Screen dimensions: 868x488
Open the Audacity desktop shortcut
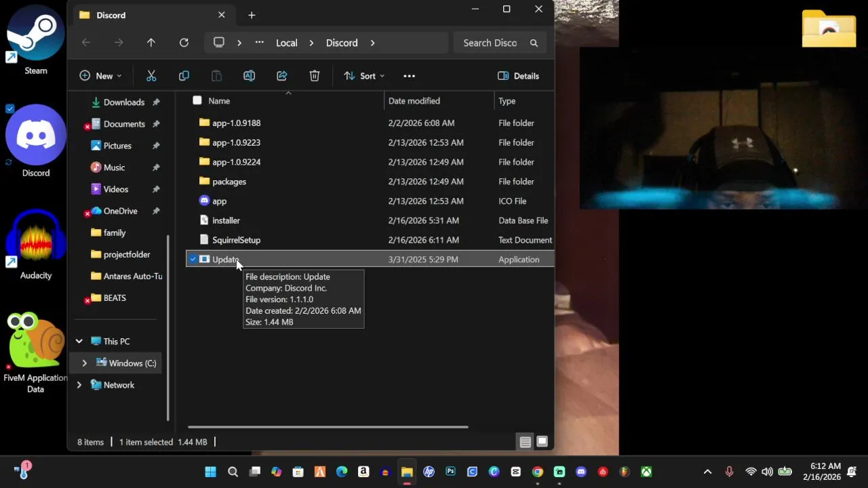click(36, 244)
